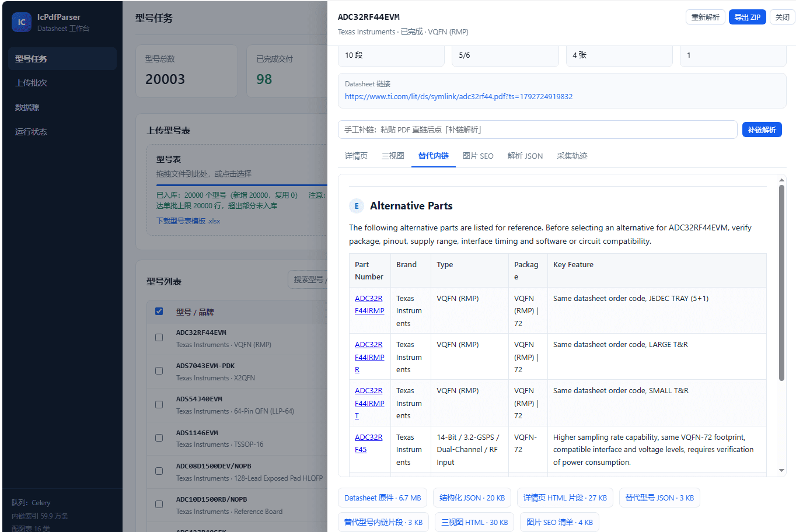The image size is (796, 532).
Task: Open the 上传批次 sidebar item
Action: tap(62, 83)
